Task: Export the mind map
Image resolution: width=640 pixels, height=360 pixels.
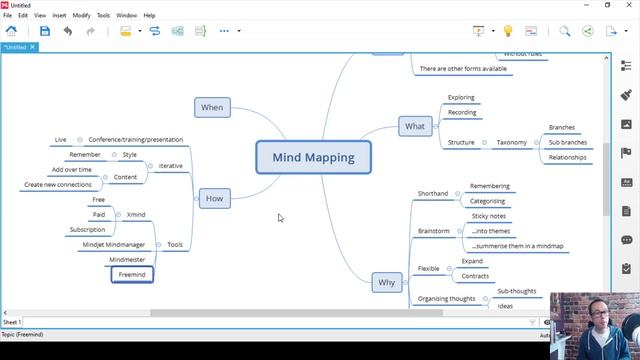Action: click(611, 31)
